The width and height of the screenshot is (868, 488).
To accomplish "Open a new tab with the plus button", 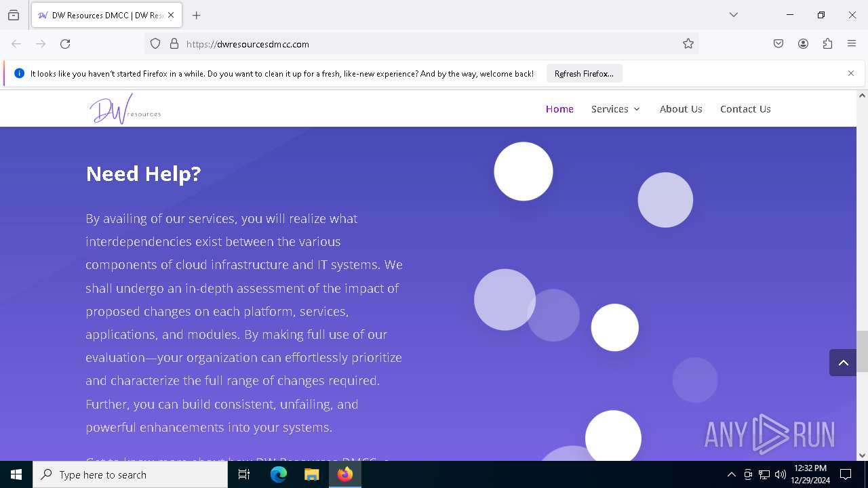I will point(197,15).
